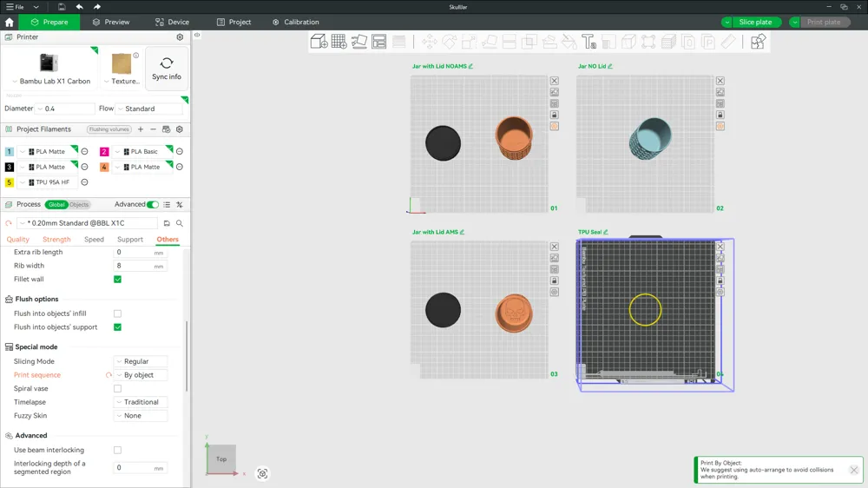Lock plate 01 with padlock icon
The width and height of the screenshot is (868, 488).
pyautogui.click(x=554, y=115)
